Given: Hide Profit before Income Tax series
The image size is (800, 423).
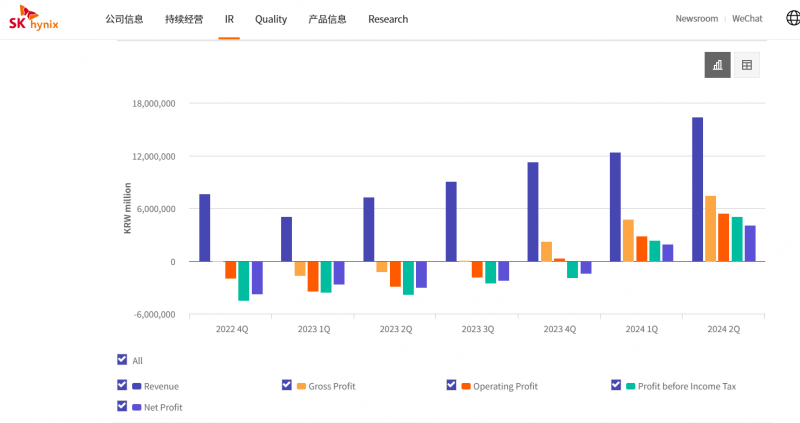Looking at the screenshot, I should [616, 385].
